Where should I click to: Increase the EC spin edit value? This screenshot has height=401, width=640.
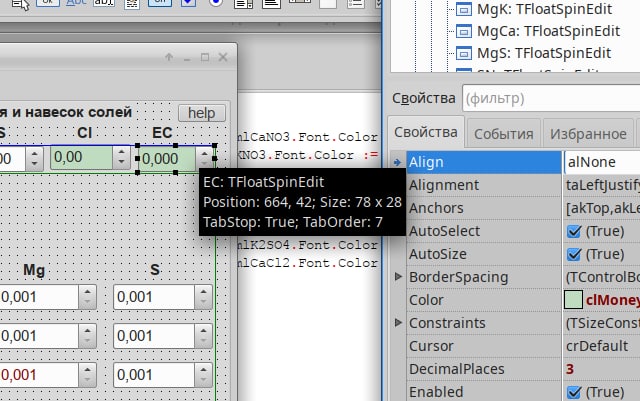pos(204,153)
